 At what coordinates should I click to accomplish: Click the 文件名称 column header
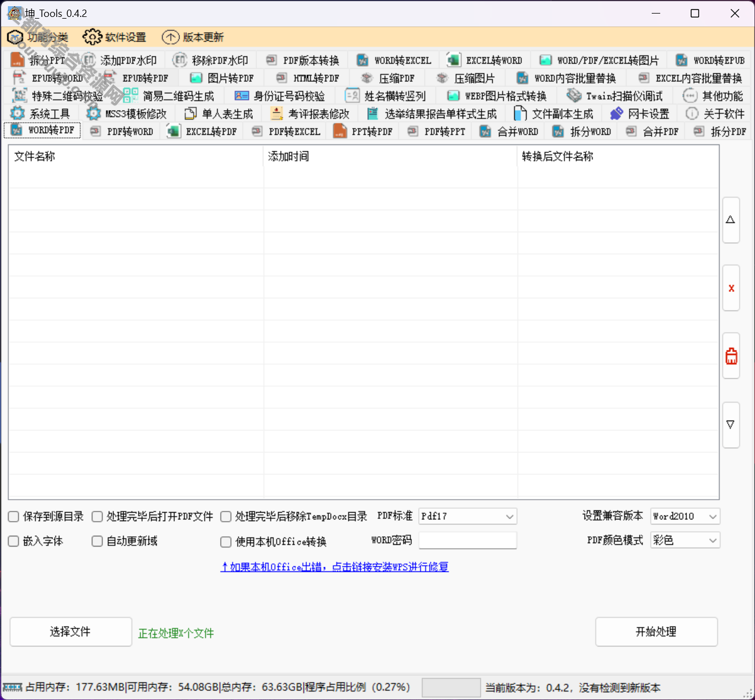136,156
